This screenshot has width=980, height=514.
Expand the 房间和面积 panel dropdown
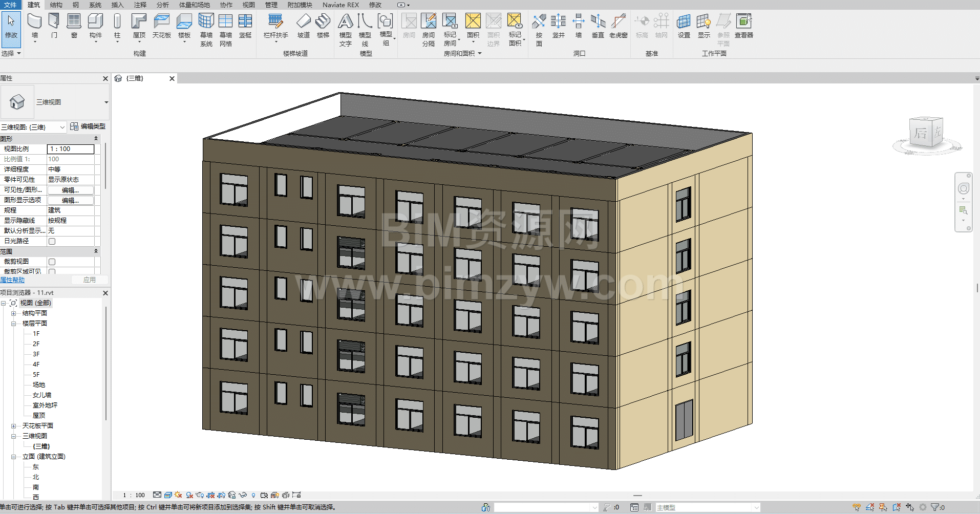[463, 53]
